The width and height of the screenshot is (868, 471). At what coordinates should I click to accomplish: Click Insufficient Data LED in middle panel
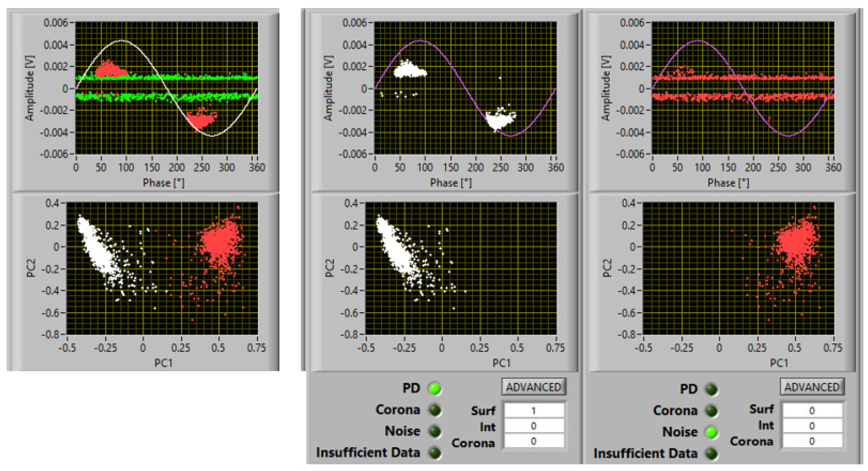click(435, 453)
